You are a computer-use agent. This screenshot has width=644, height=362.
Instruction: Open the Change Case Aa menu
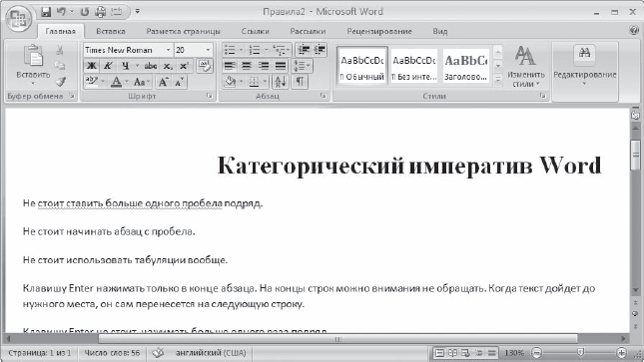point(142,82)
